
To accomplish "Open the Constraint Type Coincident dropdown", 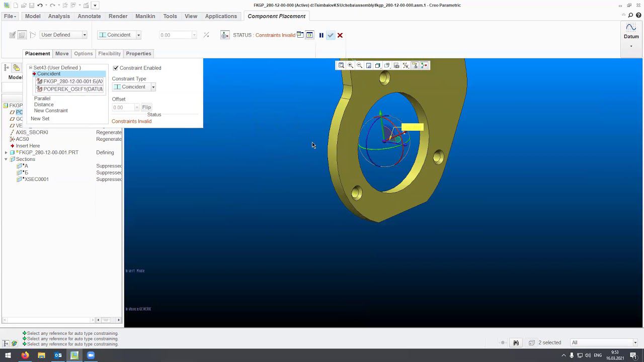I will click(153, 87).
